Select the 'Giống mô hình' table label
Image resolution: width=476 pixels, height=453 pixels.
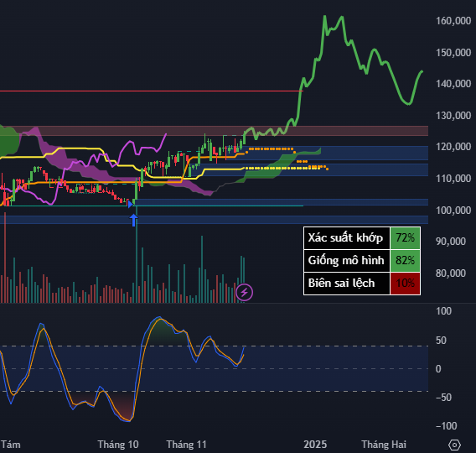(x=347, y=261)
